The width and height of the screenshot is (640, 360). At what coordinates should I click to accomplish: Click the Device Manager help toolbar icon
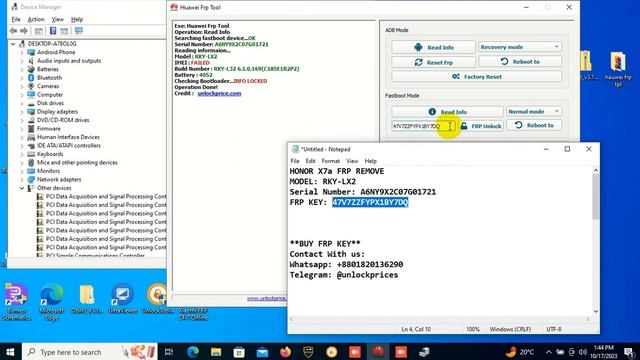pos(53,31)
